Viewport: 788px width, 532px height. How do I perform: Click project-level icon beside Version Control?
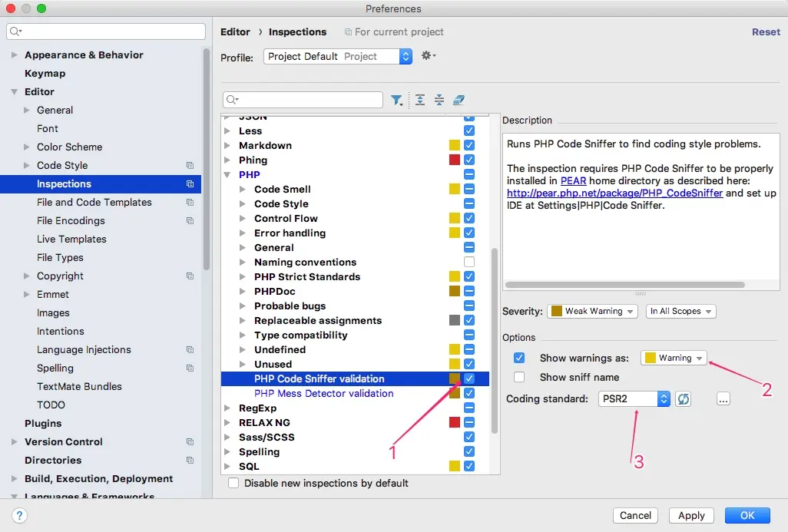coord(190,441)
